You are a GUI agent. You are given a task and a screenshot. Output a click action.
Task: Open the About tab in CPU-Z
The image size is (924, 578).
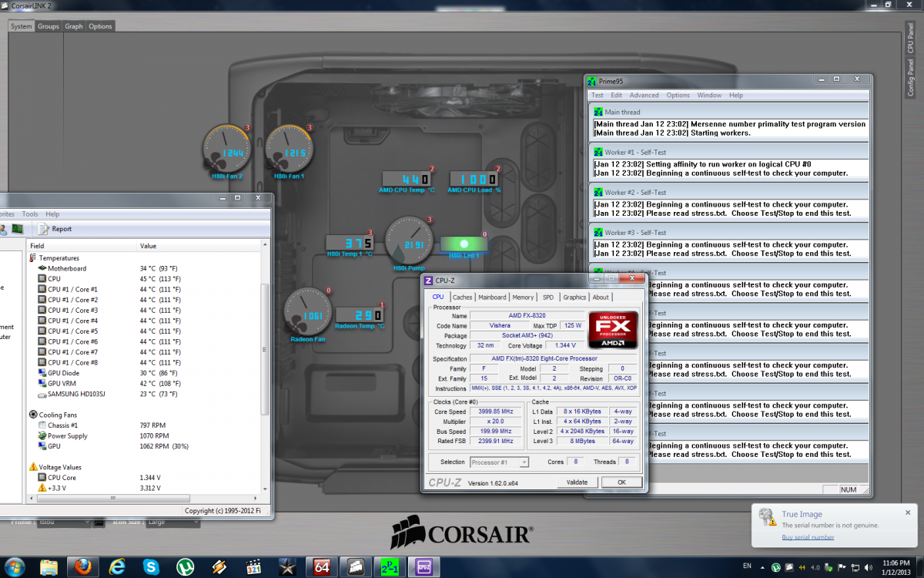(601, 297)
